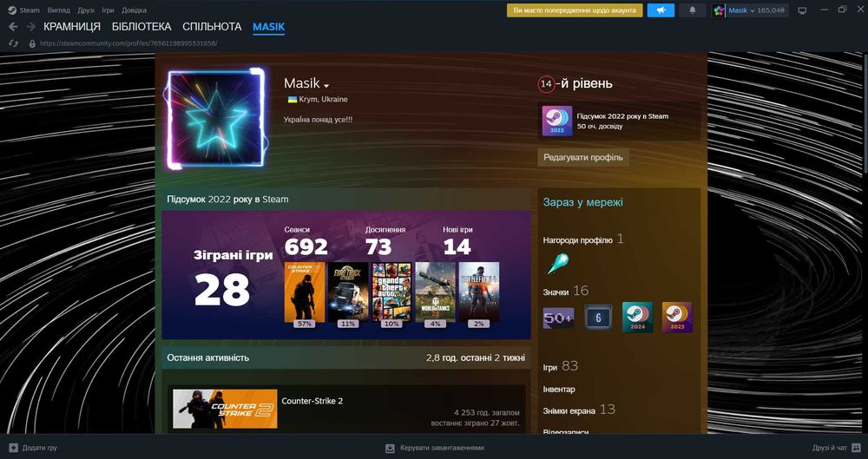Open Нагороди профілю link
Viewport: 868px width, 459px height.
coord(583,239)
